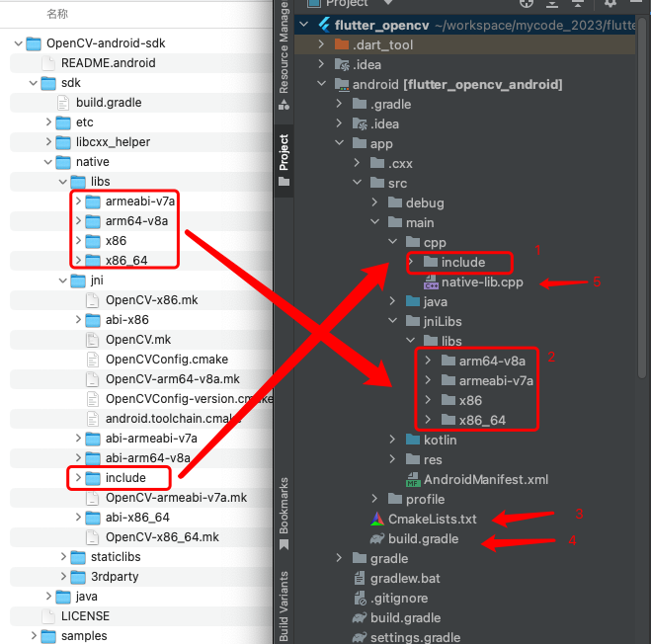651x644 pixels.
Task: Expand 3rdparty folder in Finder
Action: click(x=63, y=576)
